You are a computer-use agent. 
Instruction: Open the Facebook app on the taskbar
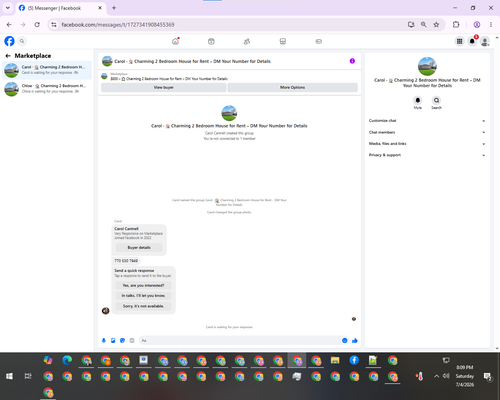354,360
